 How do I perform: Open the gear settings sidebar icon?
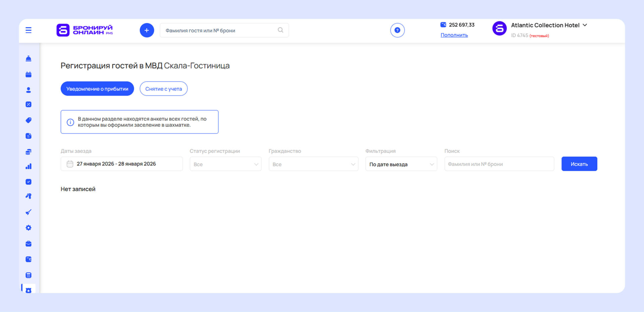point(29,228)
